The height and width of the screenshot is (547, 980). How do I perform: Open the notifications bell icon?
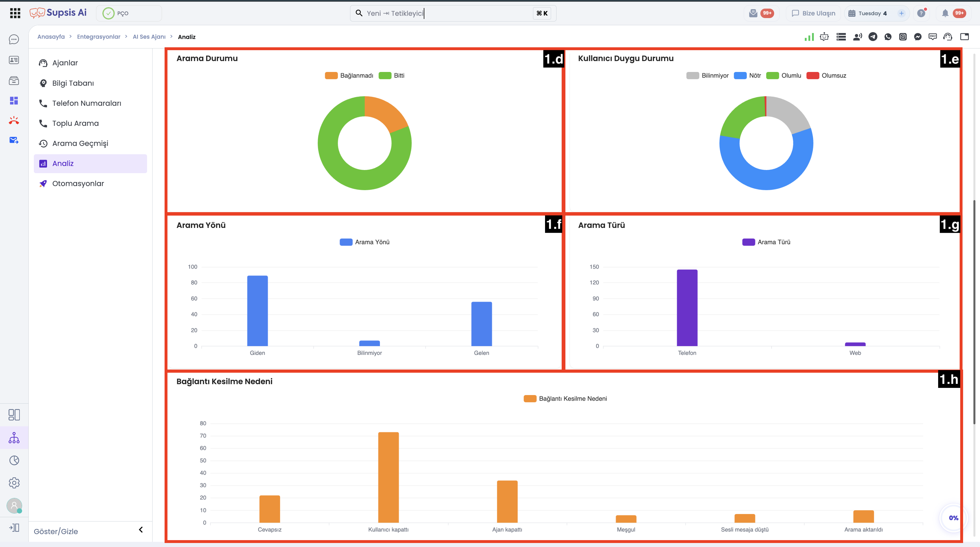(945, 13)
